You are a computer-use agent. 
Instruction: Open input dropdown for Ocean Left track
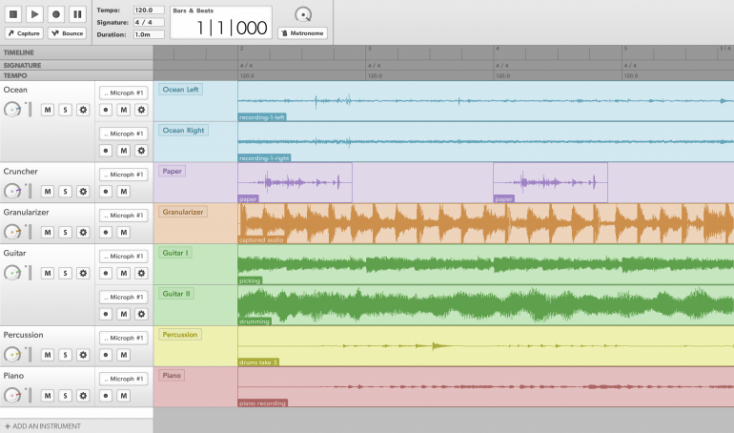pos(124,92)
